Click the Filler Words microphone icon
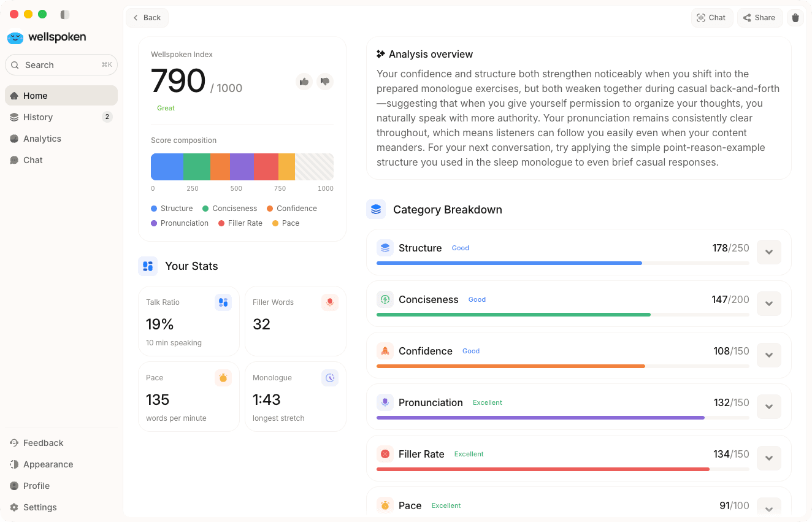Screen dimensions: 812x522 coord(330,302)
